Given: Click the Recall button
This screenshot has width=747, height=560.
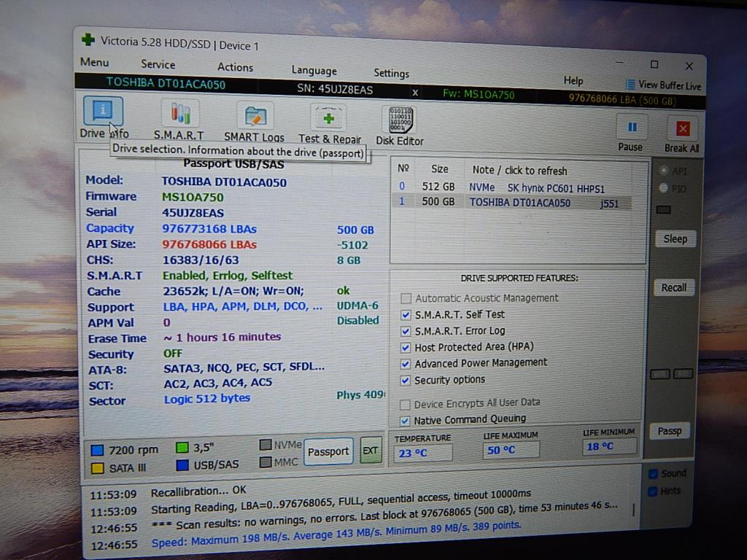Looking at the screenshot, I should [x=673, y=287].
